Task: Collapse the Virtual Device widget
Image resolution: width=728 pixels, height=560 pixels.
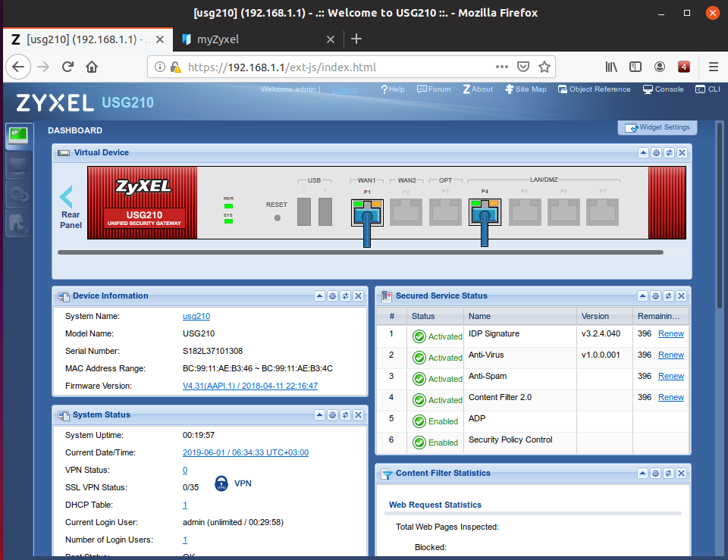Action: 643,152
